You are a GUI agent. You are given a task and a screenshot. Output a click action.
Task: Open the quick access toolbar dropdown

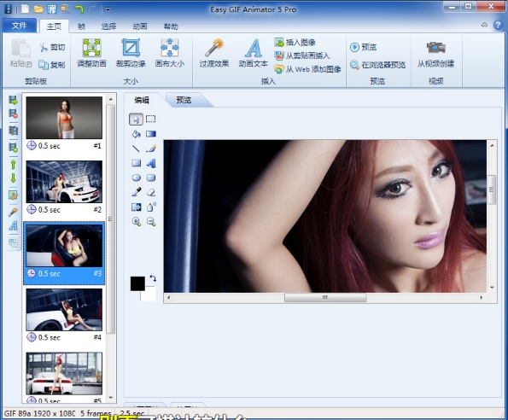(108, 9)
